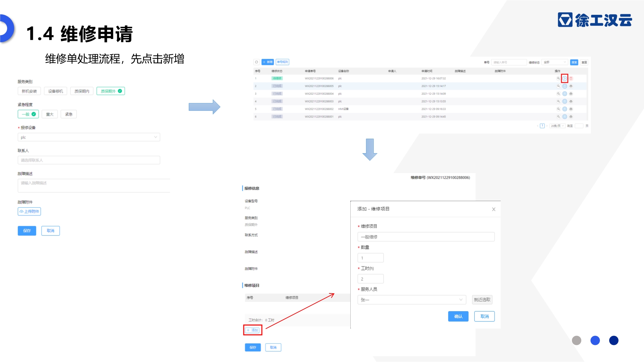Select service category 新机安装
Image resolution: width=644 pixels, height=362 pixels.
click(x=29, y=91)
